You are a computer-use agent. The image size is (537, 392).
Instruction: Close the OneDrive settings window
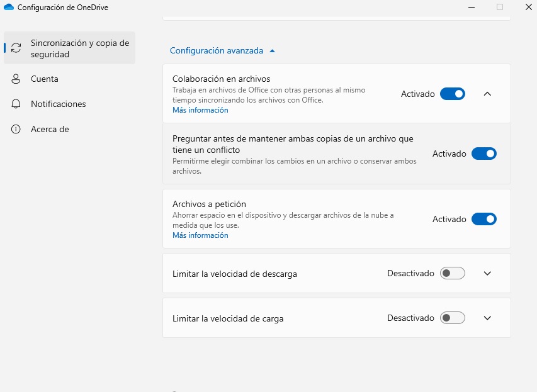529,7
